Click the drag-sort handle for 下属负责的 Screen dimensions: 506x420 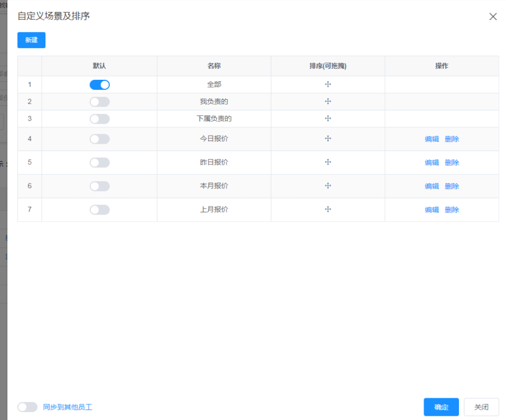(328, 118)
